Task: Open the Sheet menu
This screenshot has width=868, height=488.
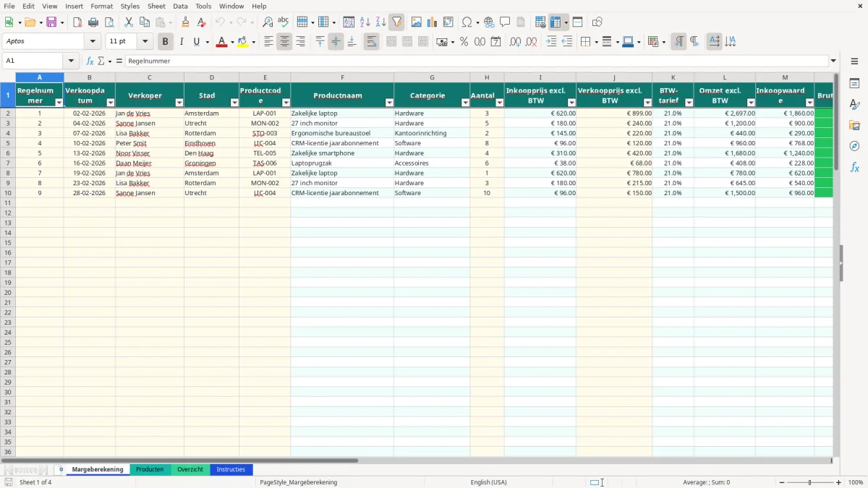Action: point(156,6)
